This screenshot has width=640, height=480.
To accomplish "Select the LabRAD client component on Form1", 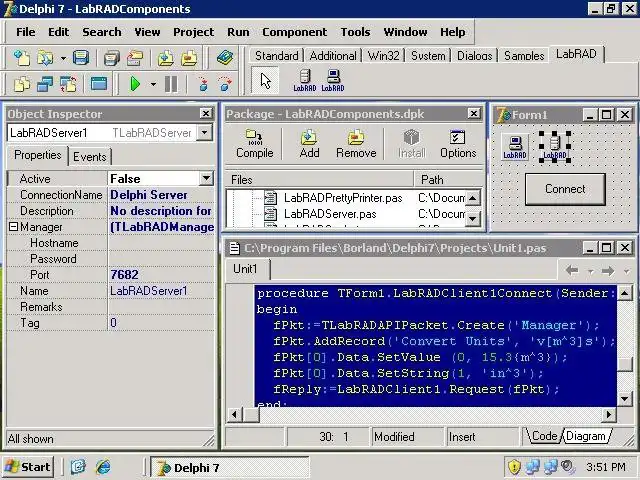I will point(515,147).
